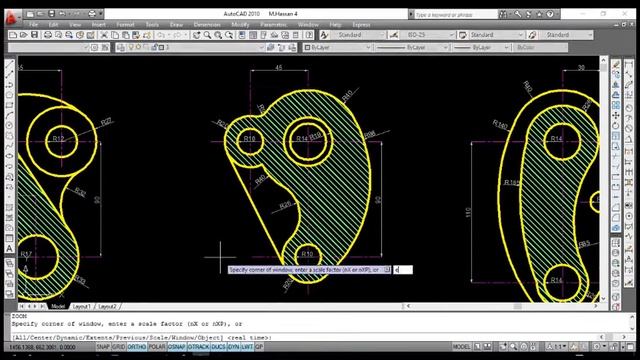Click the Copy icon in Standard toolbar

click(x=115, y=35)
